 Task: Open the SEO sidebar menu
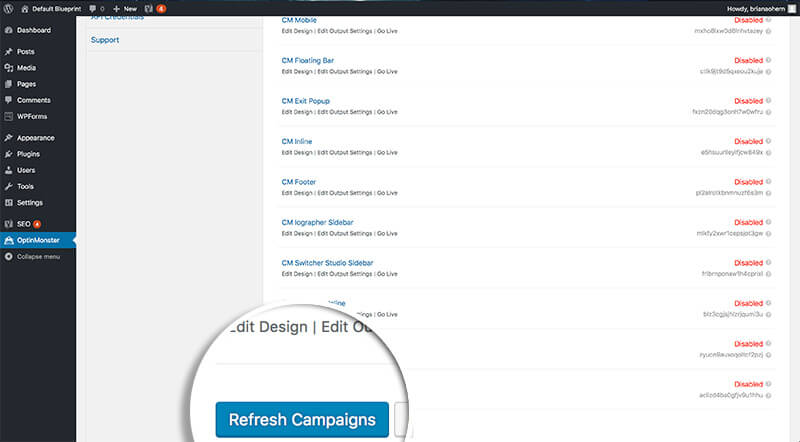click(23, 224)
